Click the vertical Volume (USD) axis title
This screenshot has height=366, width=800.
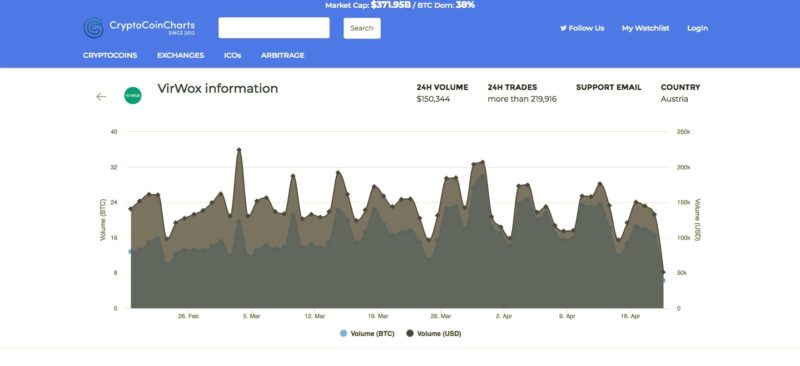[697, 219]
